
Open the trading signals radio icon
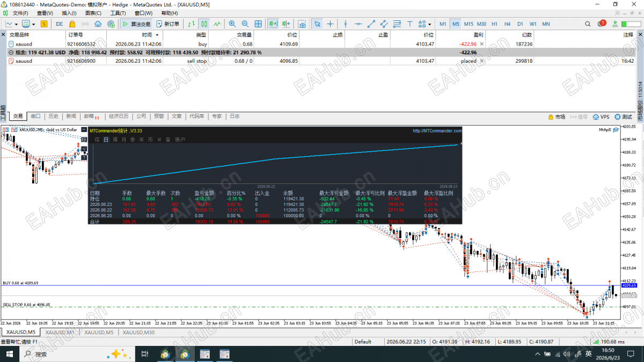(85, 24)
